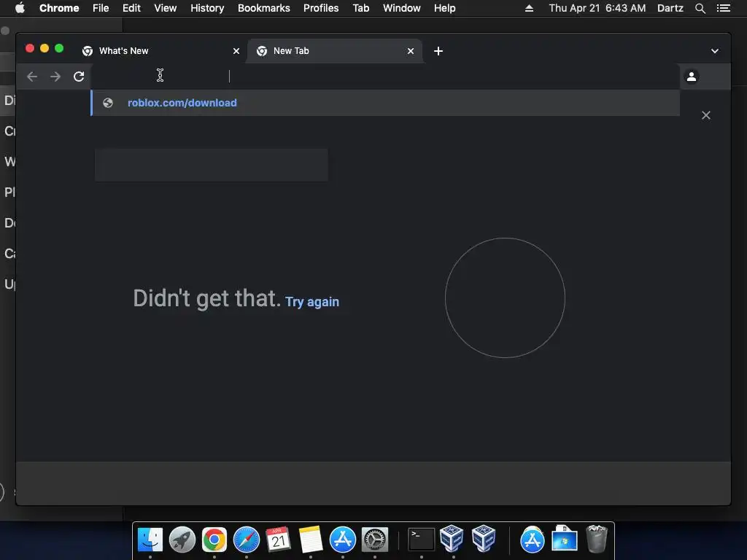
Task: Go back to previous page
Action: point(32,76)
